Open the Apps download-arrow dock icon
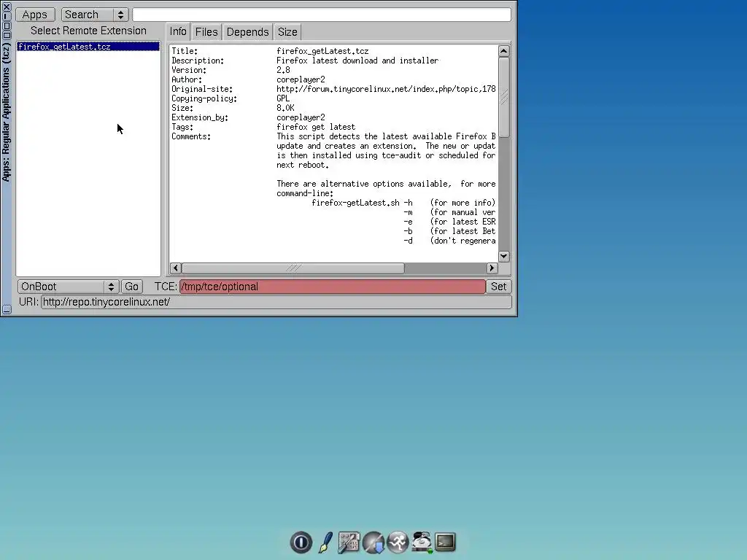The width and height of the screenshot is (747, 560). click(373, 542)
